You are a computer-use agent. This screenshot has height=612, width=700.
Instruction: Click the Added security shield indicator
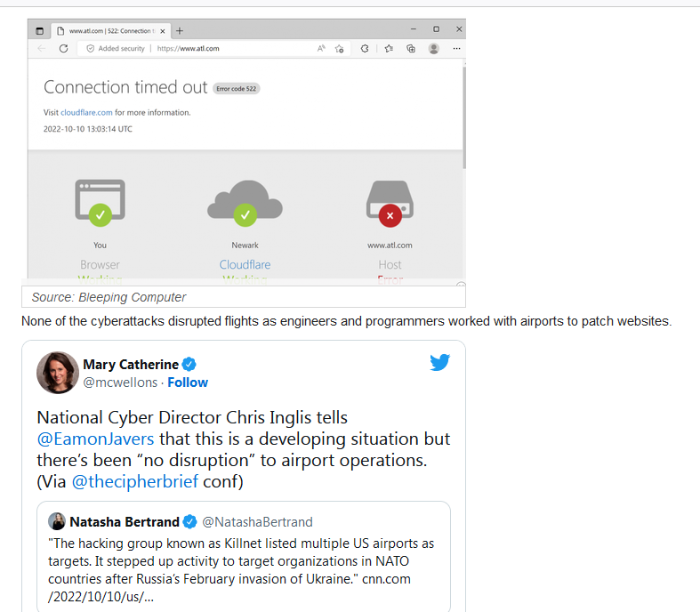116,48
